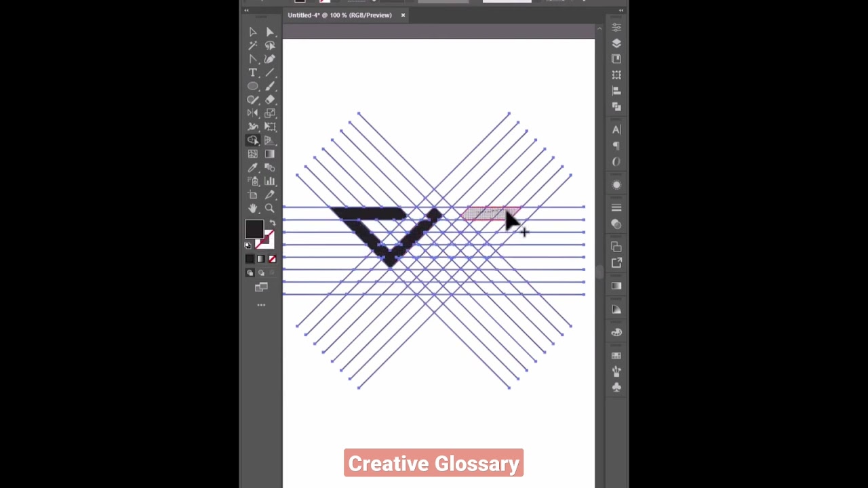This screenshot has width=868, height=488.
Task: Open the Paragraph panel icon
Action: coord(616,146)
